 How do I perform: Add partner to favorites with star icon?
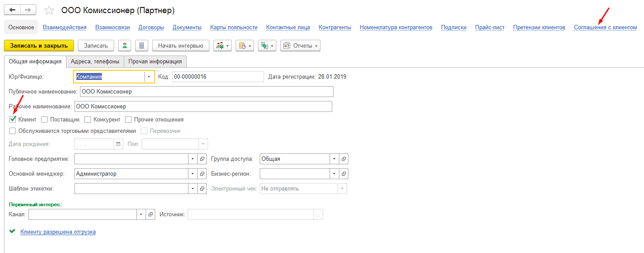(49, 10)
